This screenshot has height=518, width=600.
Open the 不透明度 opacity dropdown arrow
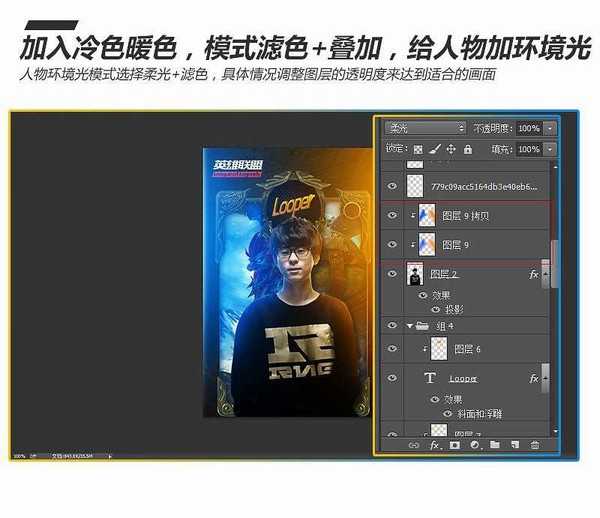coord(551,128)
